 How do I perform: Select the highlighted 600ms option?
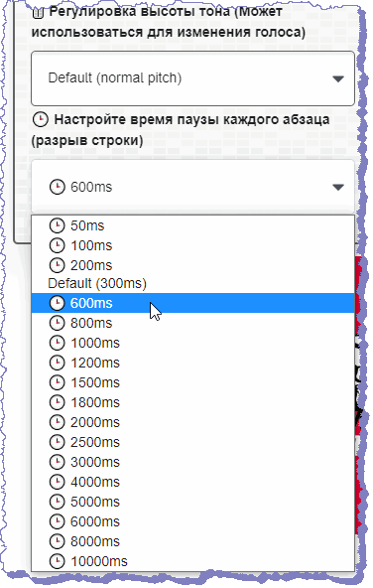192,303
